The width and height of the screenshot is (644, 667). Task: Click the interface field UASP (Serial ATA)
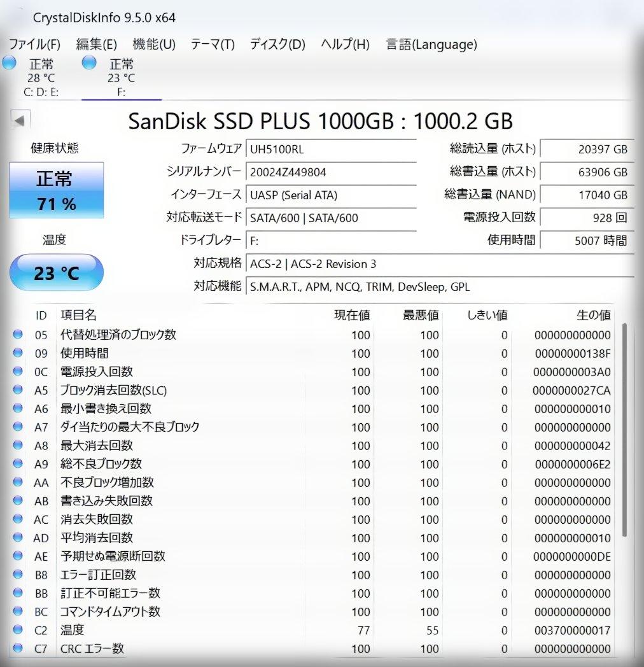point(331,195)
